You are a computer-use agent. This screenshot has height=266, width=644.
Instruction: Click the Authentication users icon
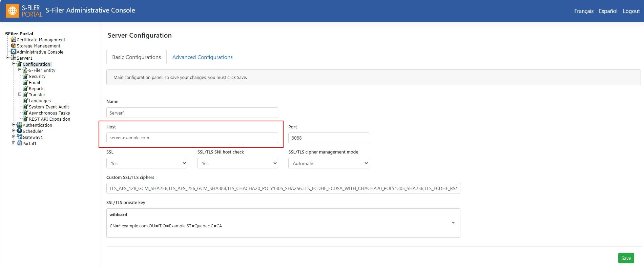(x=20, y=125)
